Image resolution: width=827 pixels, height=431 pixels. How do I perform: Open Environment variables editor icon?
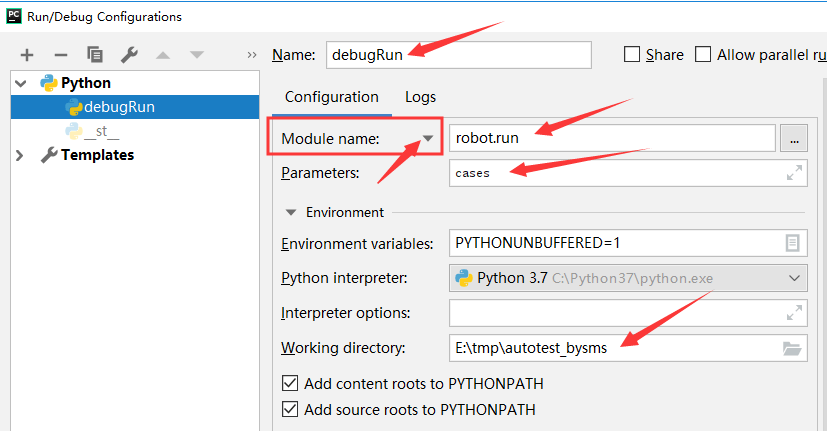(x=792, y=243)
